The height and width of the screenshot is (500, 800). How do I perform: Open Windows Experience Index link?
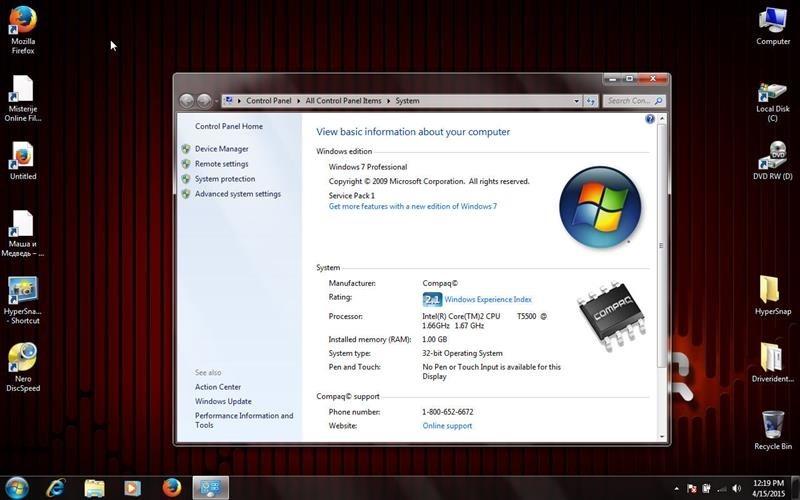point(488,299)
